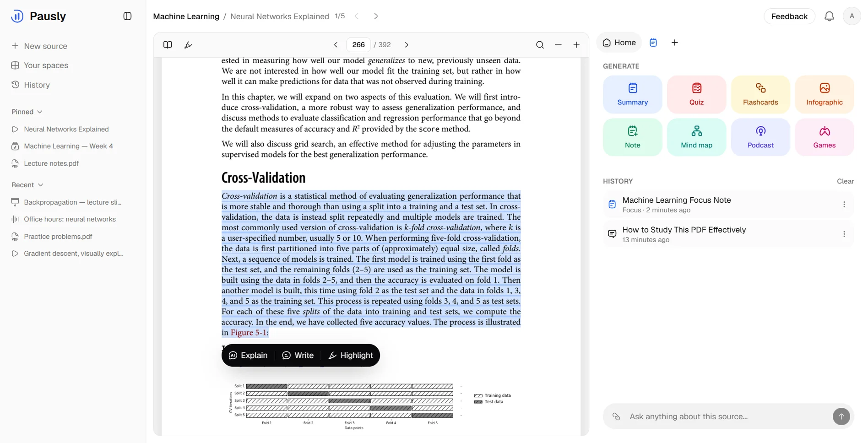868x443 pixels.
Task: Go to previous PDF page arrow
Action: pyautogui.click(x=336, y=44)
